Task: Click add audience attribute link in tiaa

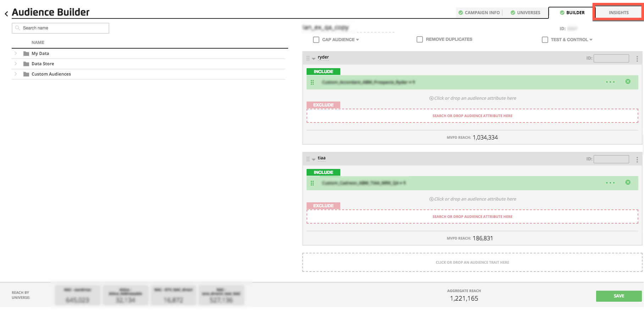Action: pyautogui.click(x=473, y=199)
